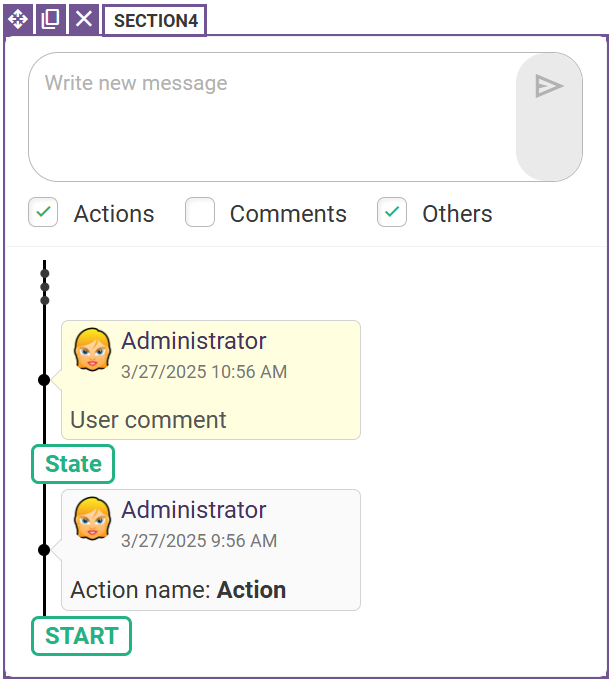Uncheck the Others filter checkbox
The height and width of the screenshot is (680, 612).
(x=392, y=212)
